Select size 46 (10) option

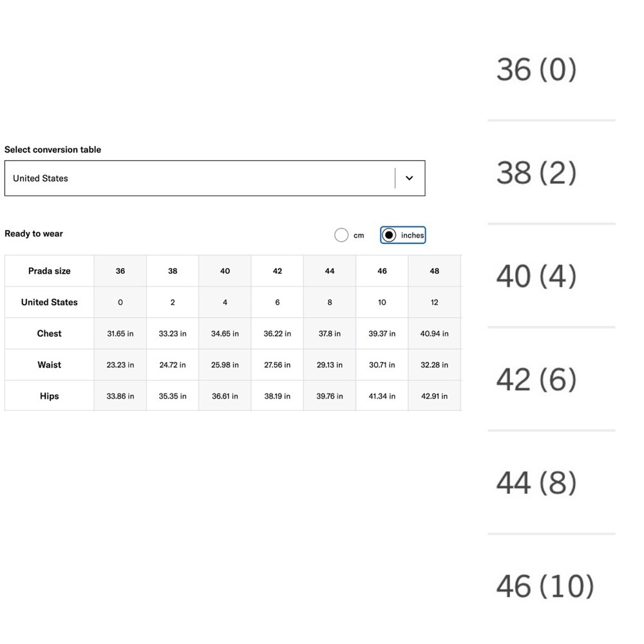tap(545, 586)
